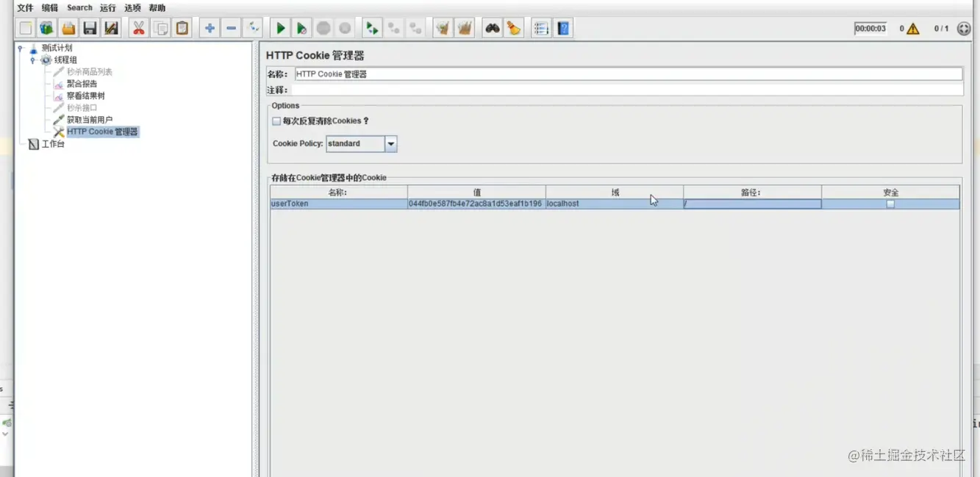Open the Search menu
The image size is (980, 477).
tap(79, 8)
